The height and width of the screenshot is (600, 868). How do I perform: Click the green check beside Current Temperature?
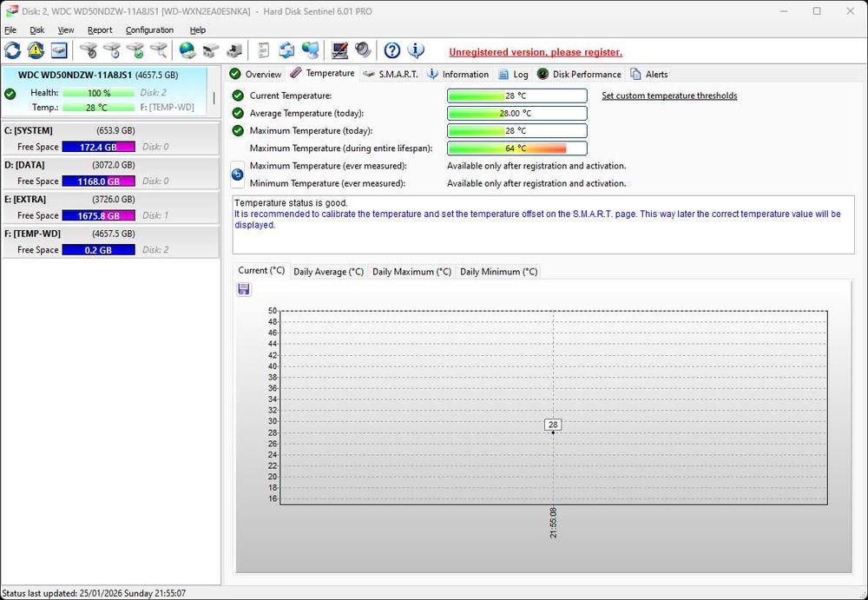pos(238,96)
